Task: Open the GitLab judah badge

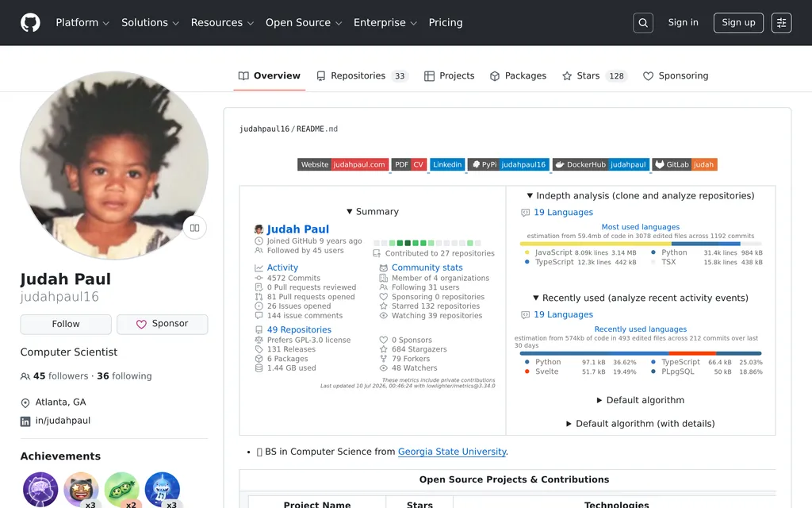Action: (x=684, y=164)
